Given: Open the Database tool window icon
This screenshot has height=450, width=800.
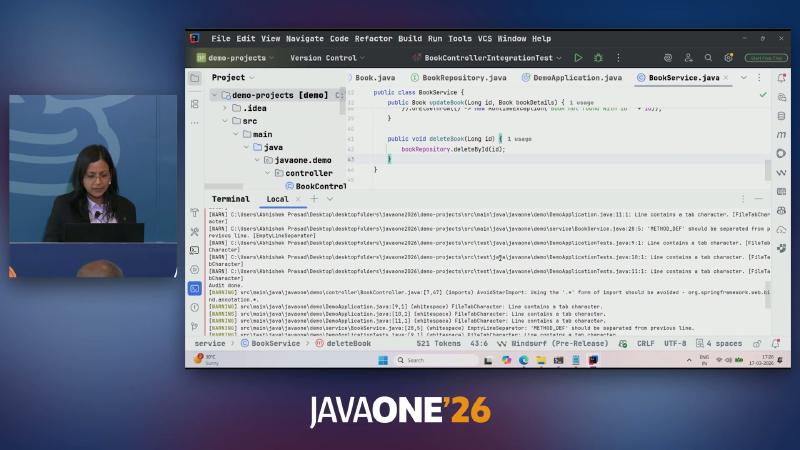Looking at the screenshot, I should [x=781, y=116].
